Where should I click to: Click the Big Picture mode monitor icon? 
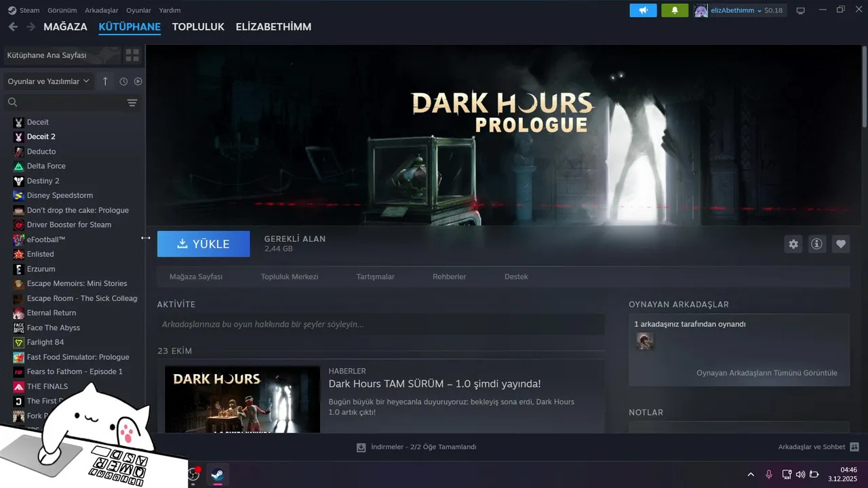800,10
